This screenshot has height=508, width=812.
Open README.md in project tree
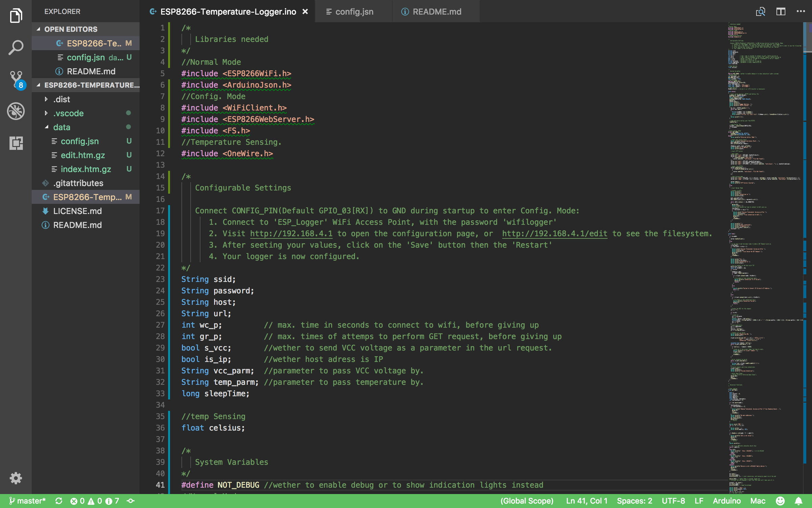point(86,225)
